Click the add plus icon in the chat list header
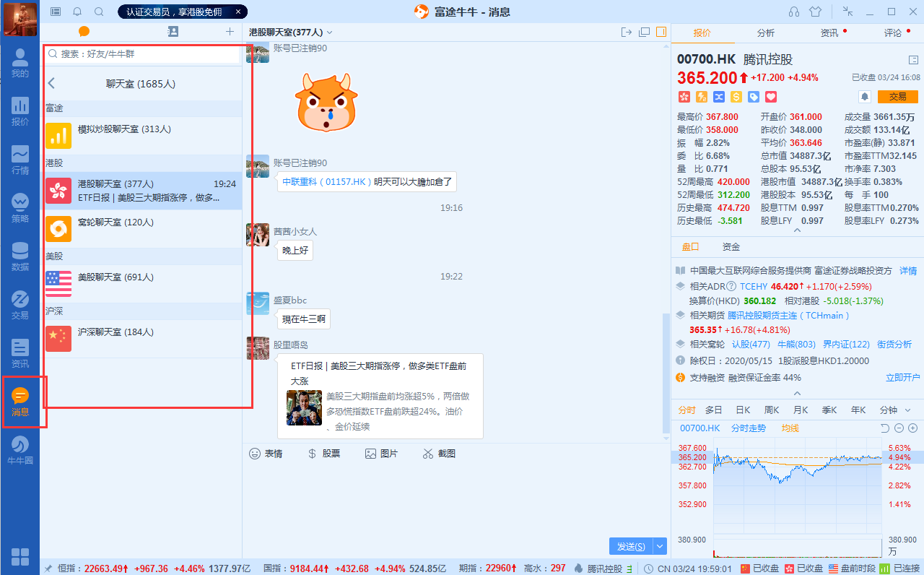The image size is (924, 575). [230, 31]
